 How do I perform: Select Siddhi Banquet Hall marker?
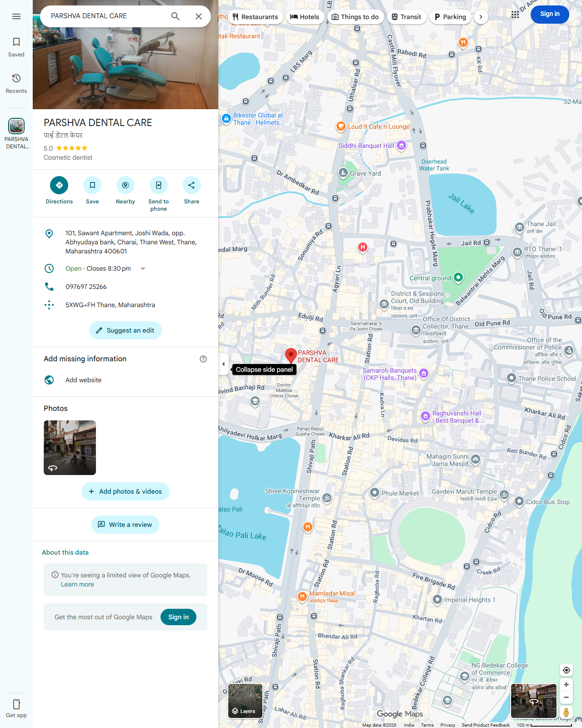coord(401,146)
